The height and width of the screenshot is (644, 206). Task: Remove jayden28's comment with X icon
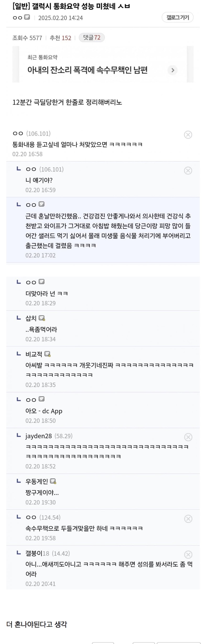pyautogui.click(x=188, y=437)
